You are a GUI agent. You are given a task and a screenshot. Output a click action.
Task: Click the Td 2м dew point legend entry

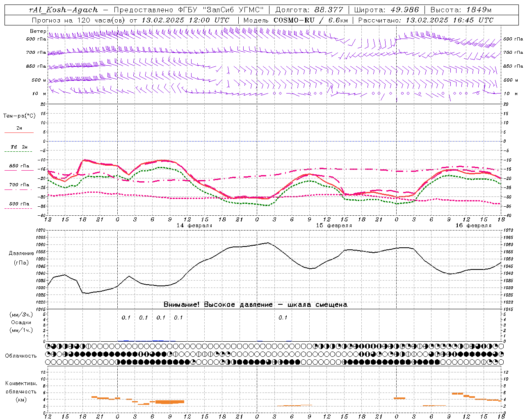coord(19,147)
